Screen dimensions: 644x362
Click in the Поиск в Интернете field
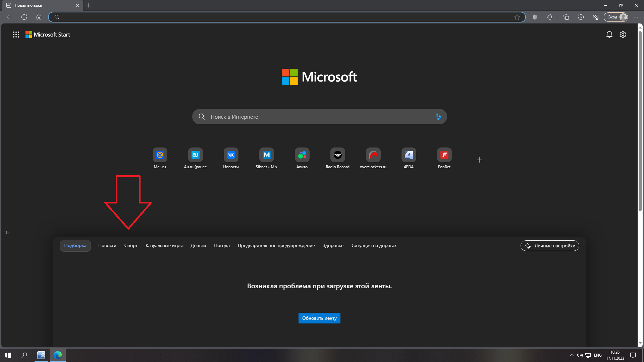315,117
